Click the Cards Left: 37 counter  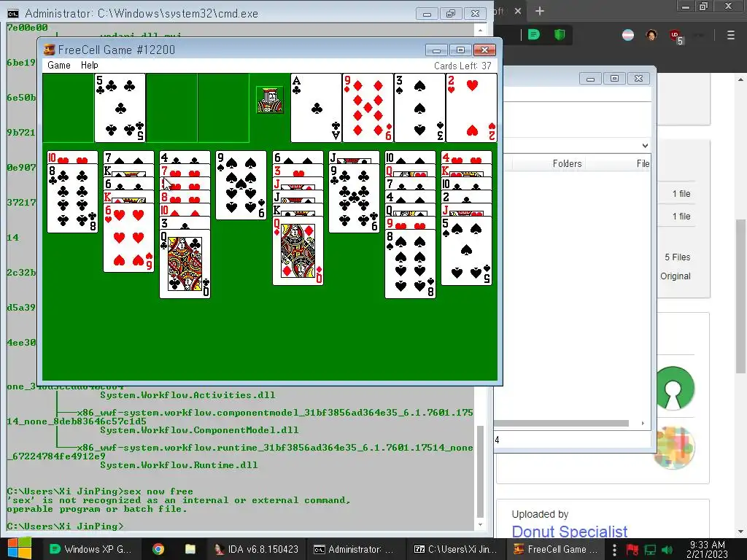point(462,66)
